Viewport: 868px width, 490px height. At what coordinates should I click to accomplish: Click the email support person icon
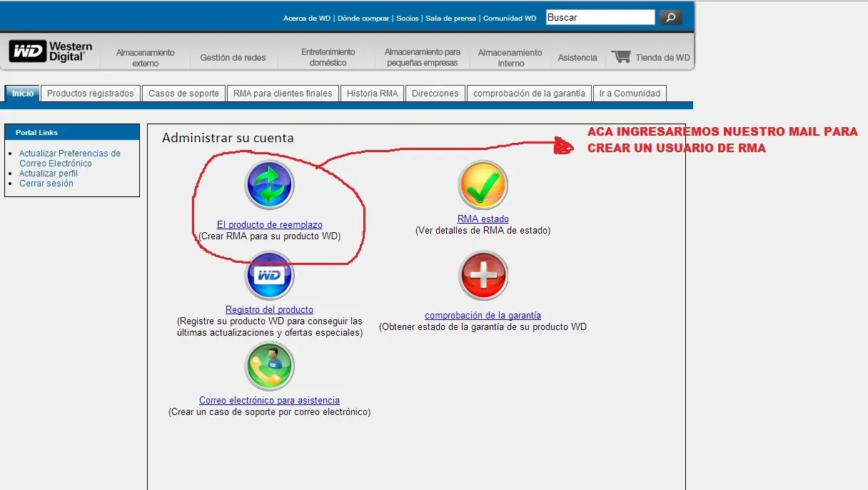click(269, 366)
